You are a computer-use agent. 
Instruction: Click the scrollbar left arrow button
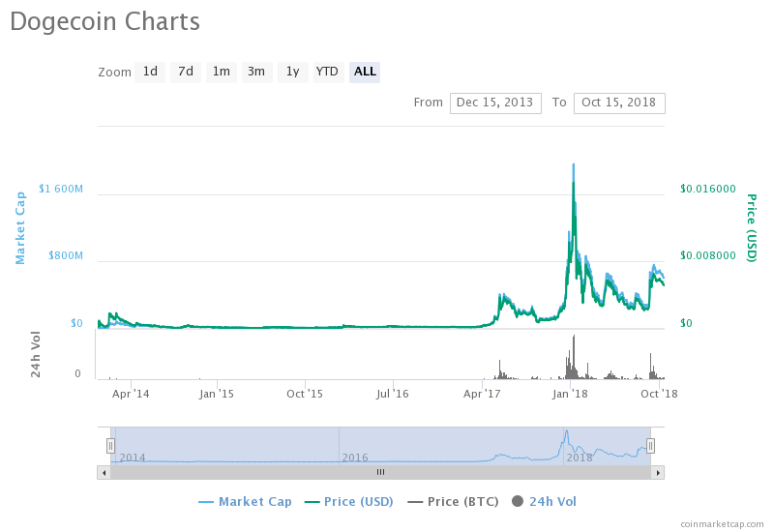pyautogui.click(x=104, y=473)
